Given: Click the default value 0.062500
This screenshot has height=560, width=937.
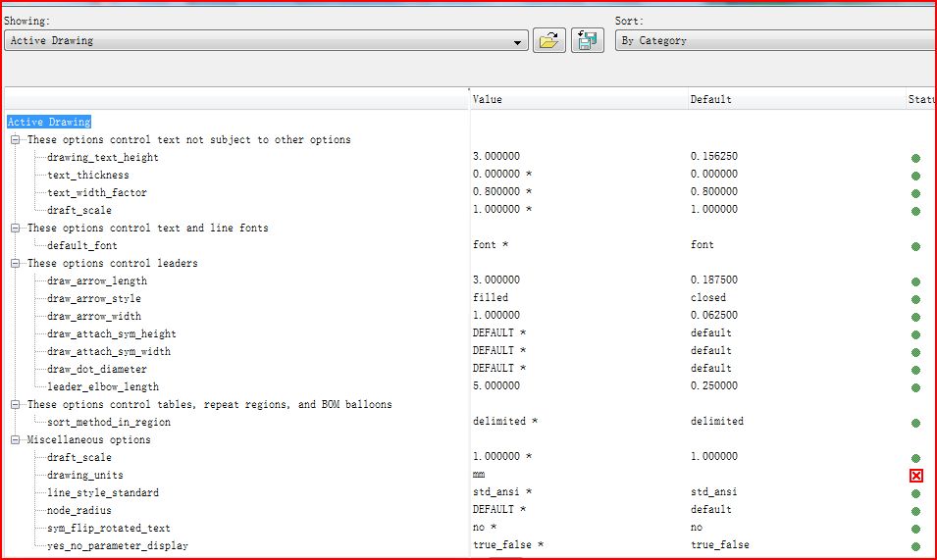Looking at the screenshot, I should pos(714,315).
